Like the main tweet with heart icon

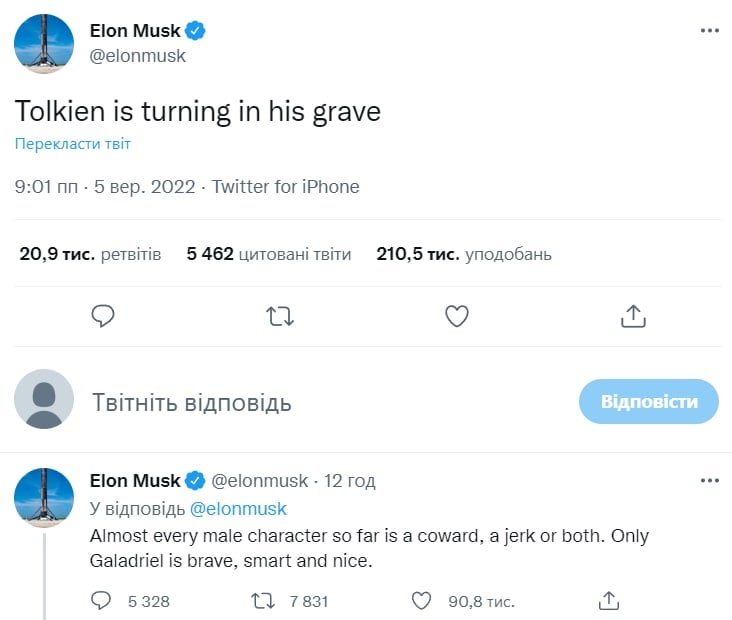[456, 317]
